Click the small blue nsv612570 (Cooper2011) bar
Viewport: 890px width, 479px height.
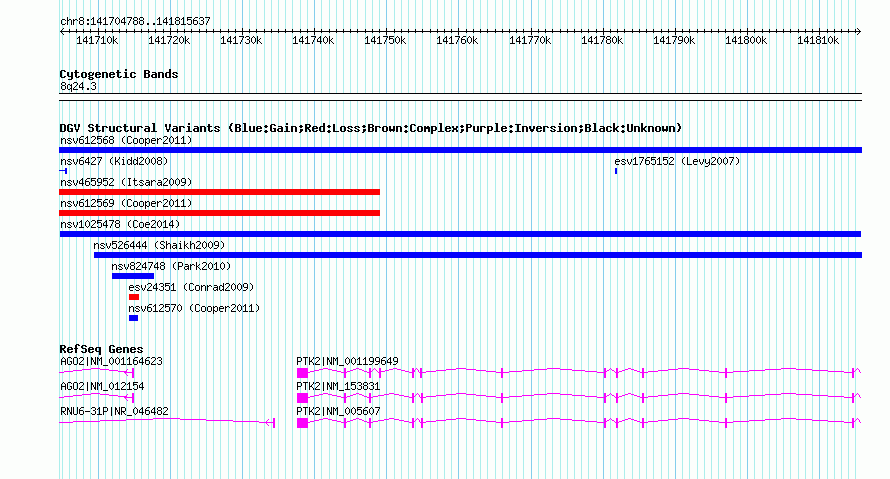(x=133, y=318)
